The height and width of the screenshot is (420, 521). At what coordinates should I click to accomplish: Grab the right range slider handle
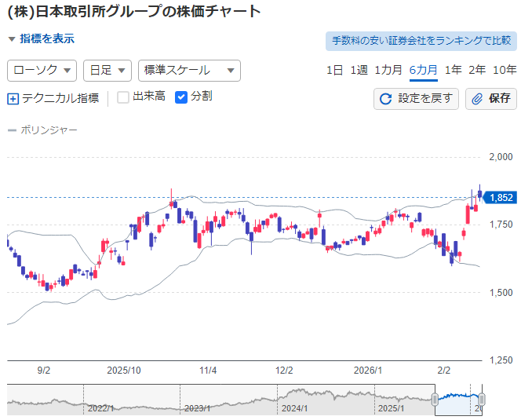point(482,400)
